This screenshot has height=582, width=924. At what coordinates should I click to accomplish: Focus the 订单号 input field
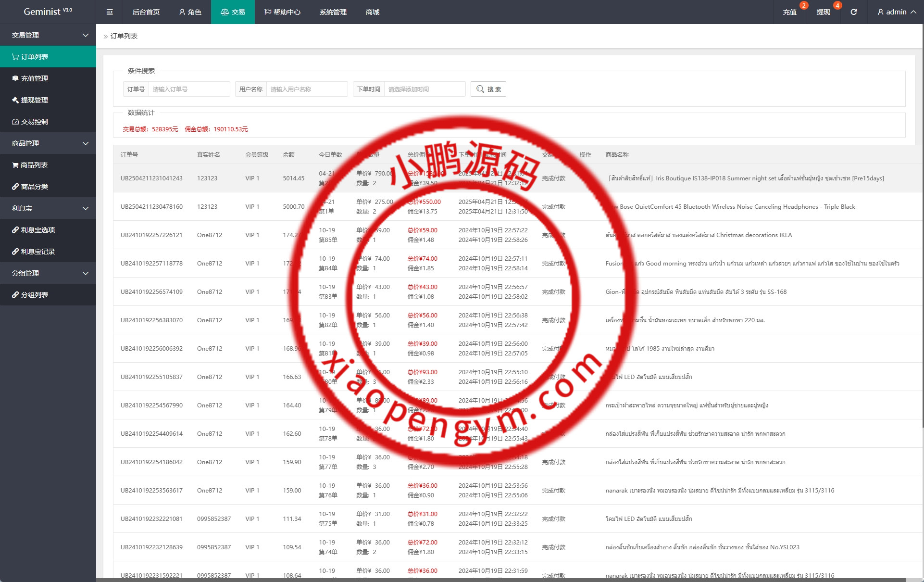pos(189,89)
